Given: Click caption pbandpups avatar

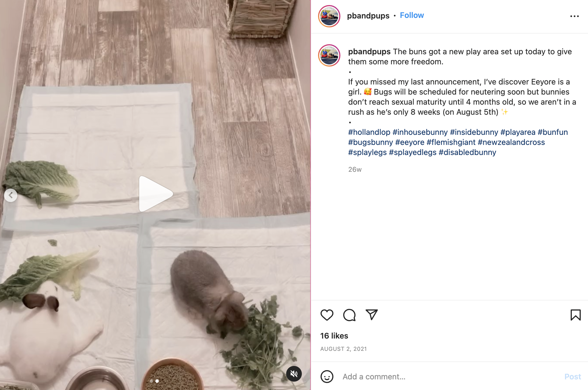Looking at the screenshot, I should click(x=329, y=55).
